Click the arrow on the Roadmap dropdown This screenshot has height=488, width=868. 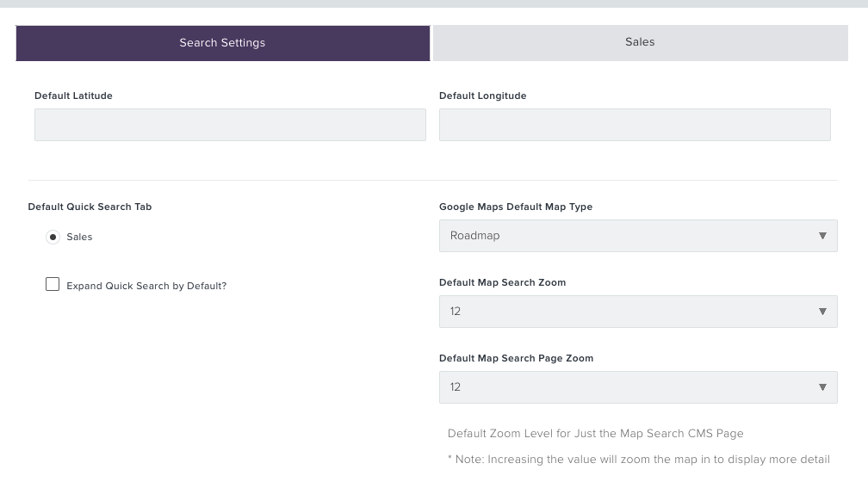(x=822, y=236)
